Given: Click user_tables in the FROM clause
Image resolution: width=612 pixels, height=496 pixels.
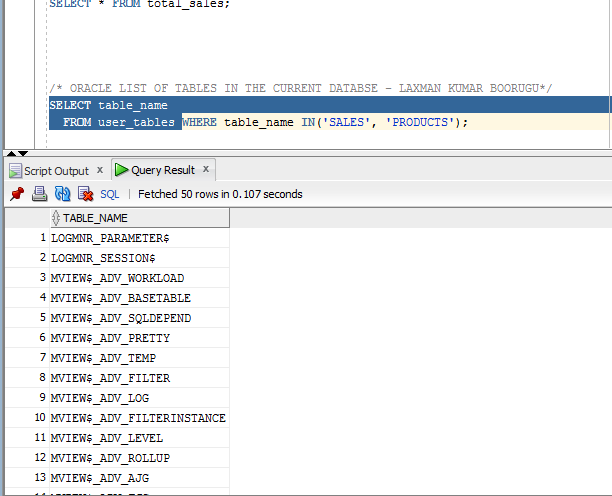Looking at the screenshot, I should [136, 122].
